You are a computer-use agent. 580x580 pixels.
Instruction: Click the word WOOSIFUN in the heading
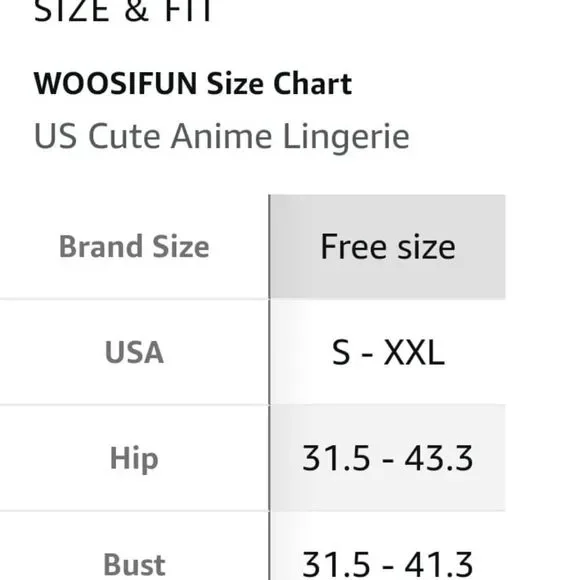tap(115, 84)
